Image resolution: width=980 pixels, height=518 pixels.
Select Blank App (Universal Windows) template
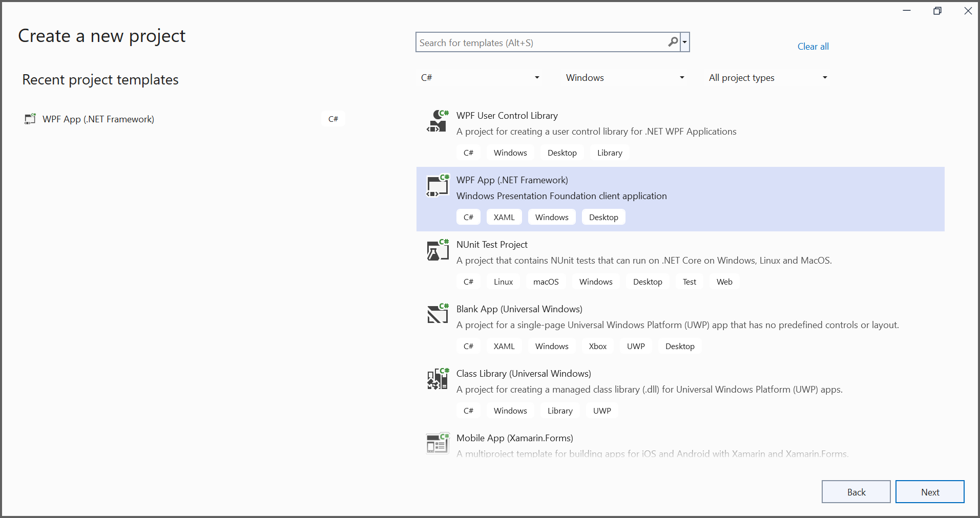[x=680, y=328]
